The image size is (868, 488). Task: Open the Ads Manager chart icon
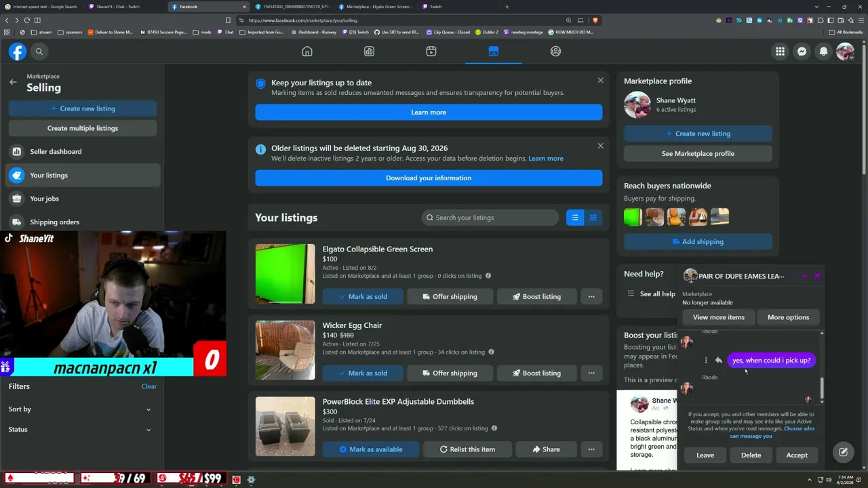point(369,52)
